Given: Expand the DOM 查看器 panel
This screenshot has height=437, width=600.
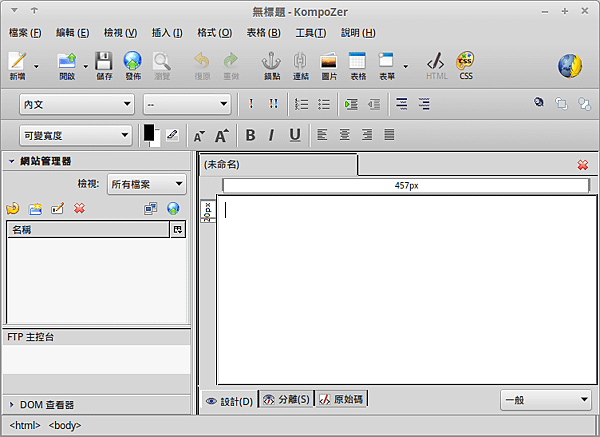Looking at the screenshot, I should coord(12,404).
